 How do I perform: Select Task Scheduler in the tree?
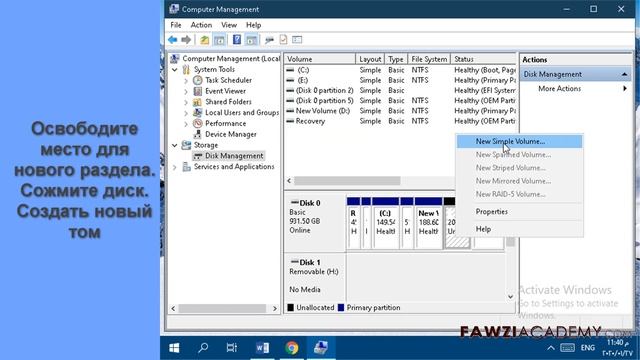click(228, 80)
